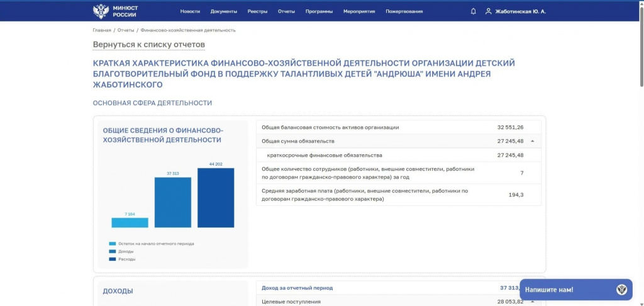Open the chat widget emblem icon
Viewport: 644px width, 306px height.
pos(621,290)
